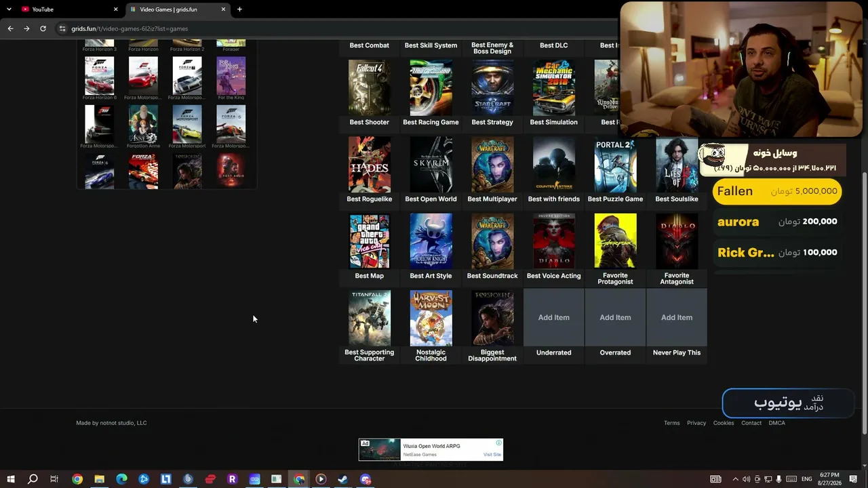Open the Cookies footer link
The width and height of the screenshot is (868, 488).
(724, 423)
